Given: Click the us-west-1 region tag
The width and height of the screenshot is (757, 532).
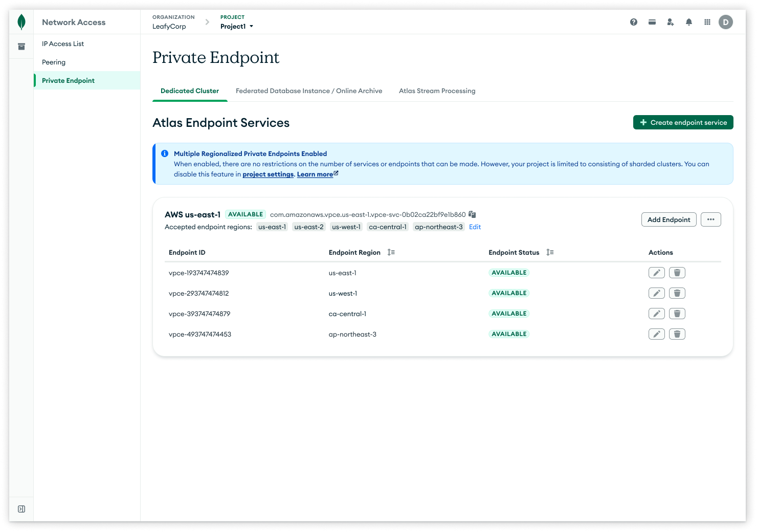Looking at the screenshot, I should [x=346, y=227].
